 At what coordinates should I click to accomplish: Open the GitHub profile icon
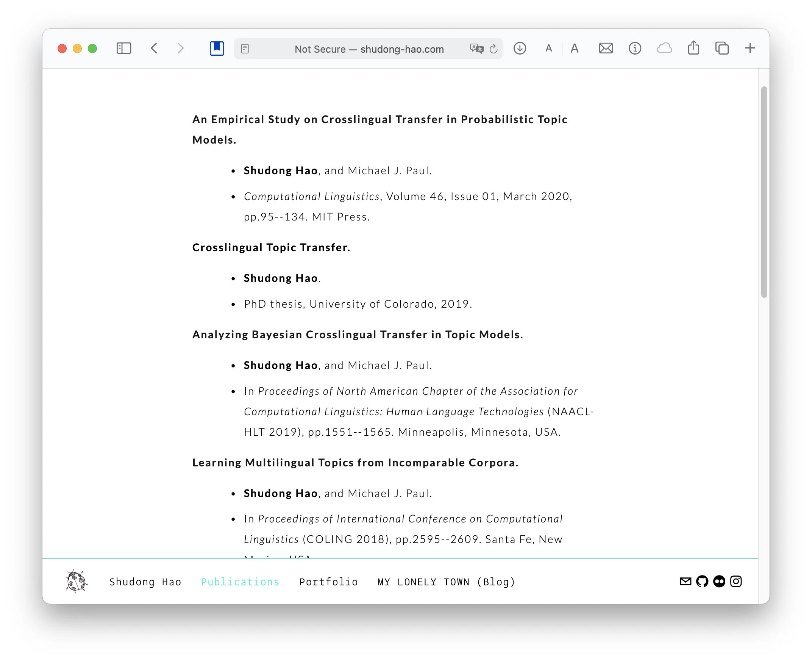click(x=702, y=581)
